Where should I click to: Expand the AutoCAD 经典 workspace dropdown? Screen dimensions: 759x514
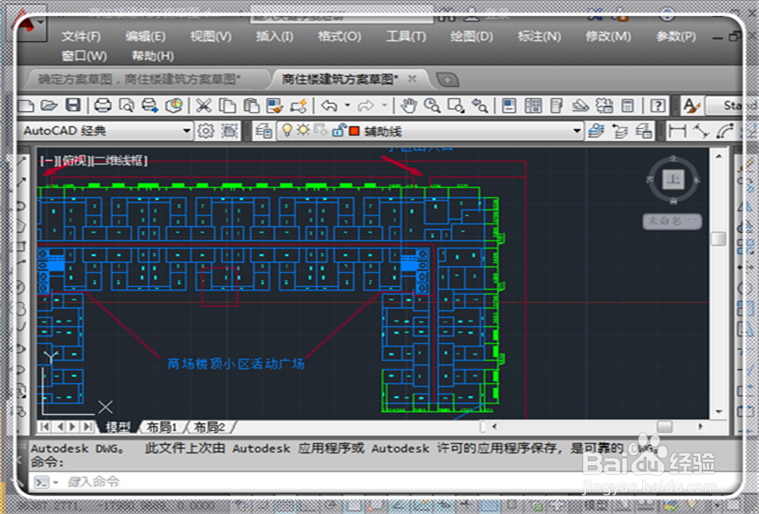[187, 131]
